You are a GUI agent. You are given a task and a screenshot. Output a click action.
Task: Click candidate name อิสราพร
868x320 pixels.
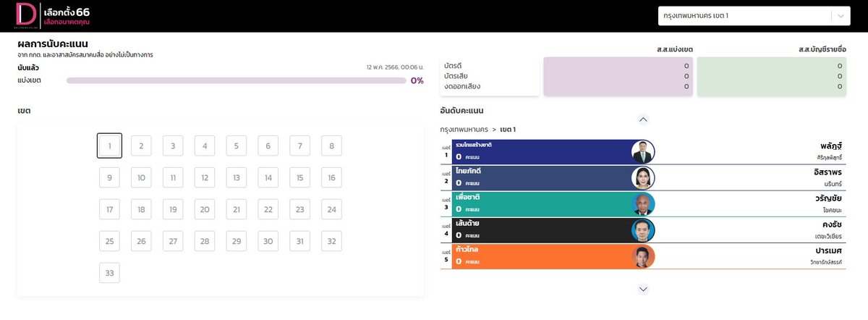tap(829, 172)
